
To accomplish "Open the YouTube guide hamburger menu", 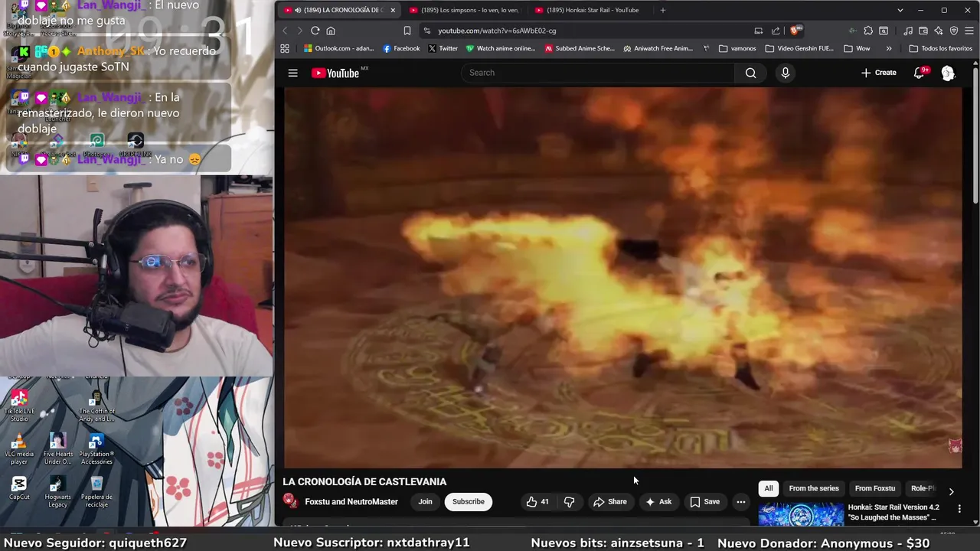I will pyautogui.click(x=292, y=73).
